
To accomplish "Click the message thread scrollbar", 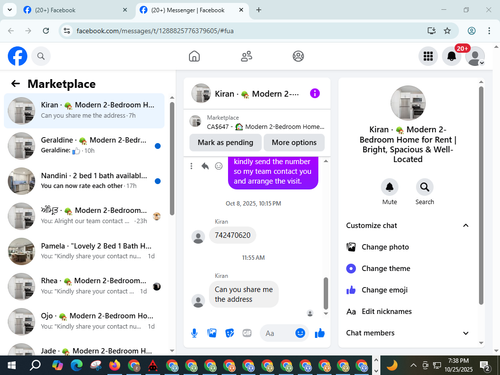I will pyautogui.click(x=326, y=294).
